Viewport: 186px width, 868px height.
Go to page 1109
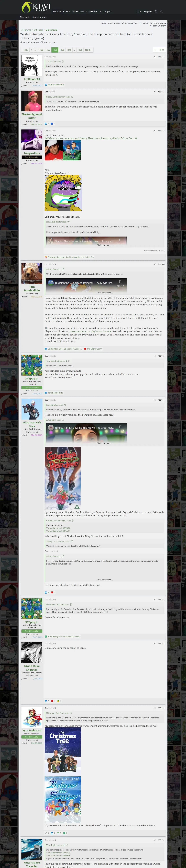(62, 50)
